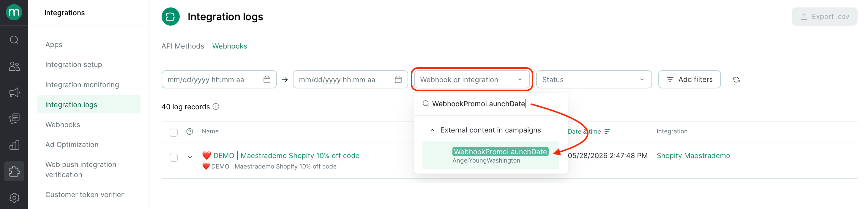Open Web push integration verification
This screenshot has height=209, width=868.
click(x=81, y=169)
